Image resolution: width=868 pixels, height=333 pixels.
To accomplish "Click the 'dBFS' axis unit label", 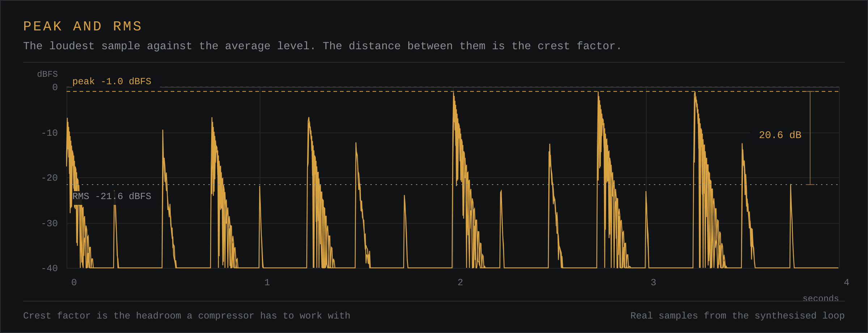I will (47, 74).
